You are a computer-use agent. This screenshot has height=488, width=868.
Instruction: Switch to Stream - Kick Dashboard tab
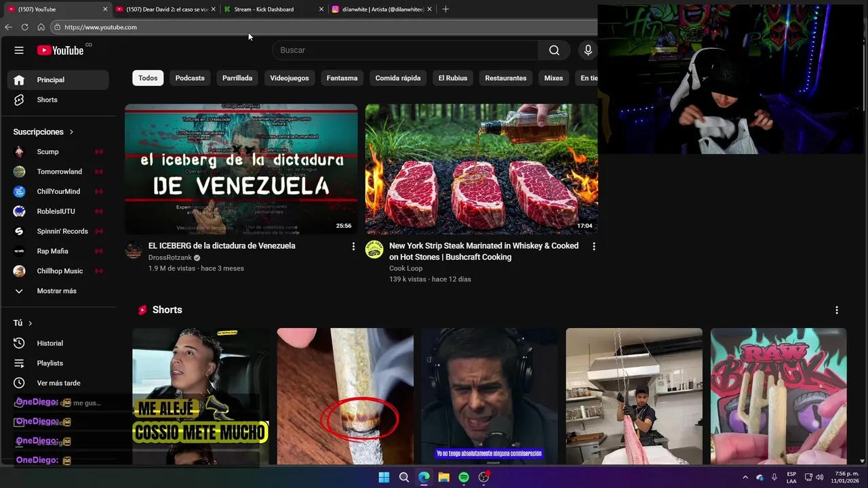[273, 9]
